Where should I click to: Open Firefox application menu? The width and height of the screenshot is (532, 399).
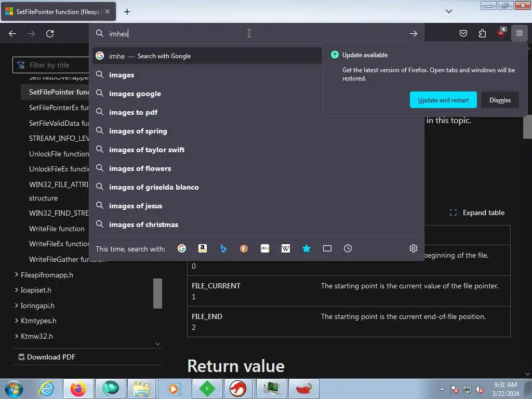[x=520, y=33]
